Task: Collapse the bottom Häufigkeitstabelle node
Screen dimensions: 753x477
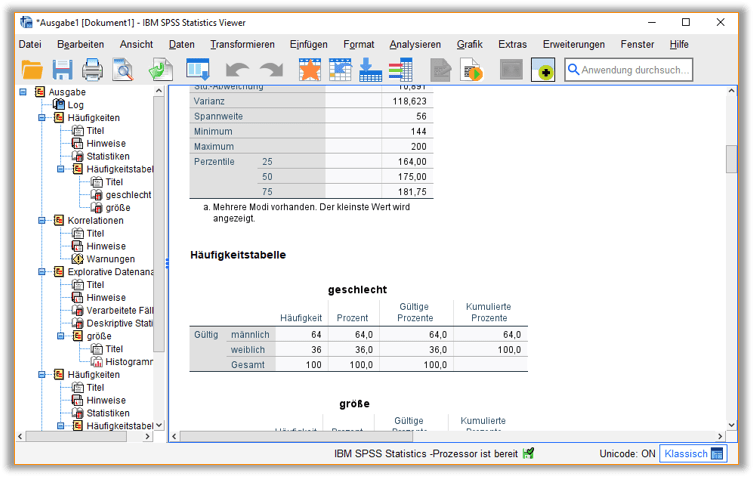Action: coord(61,426)
